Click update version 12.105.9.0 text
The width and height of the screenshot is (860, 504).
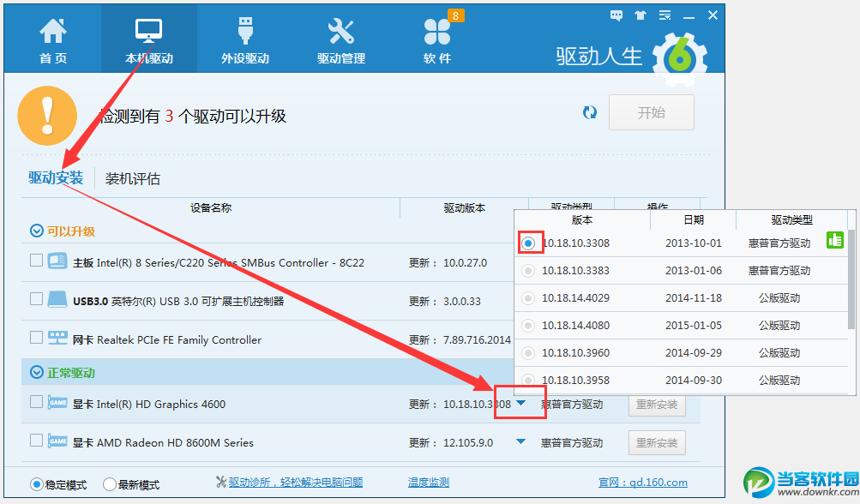468,442
